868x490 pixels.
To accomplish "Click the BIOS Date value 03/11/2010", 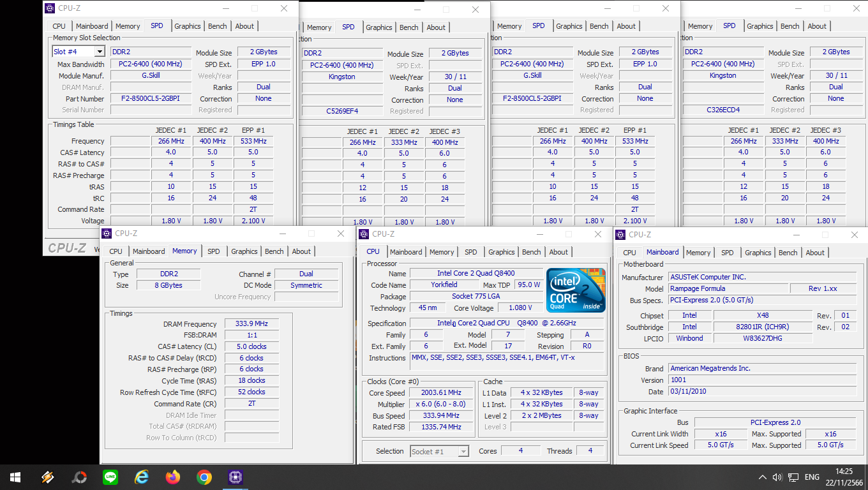I will (x=762, y=391).
